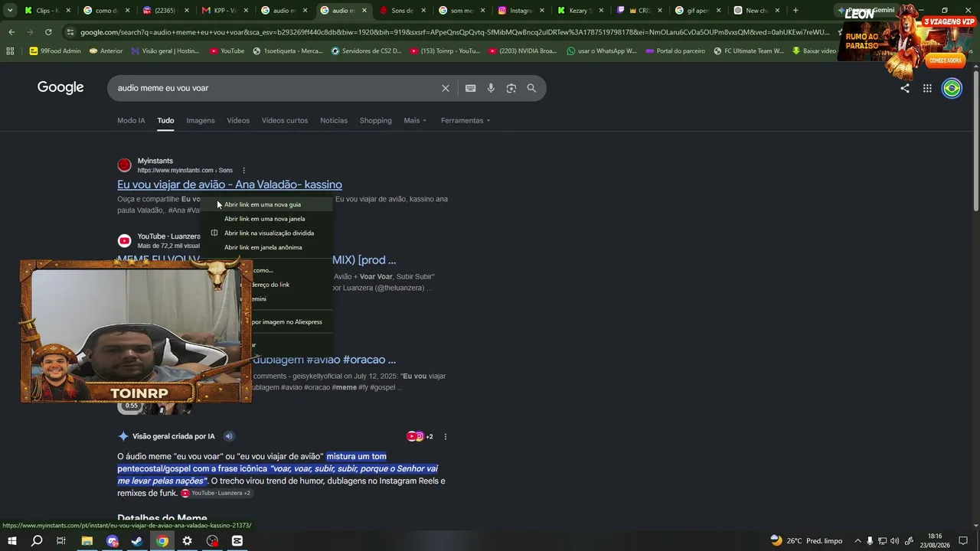The image size is (980, 551).
Task: Switch to the Modo IA tab
Action: pyautogui.click(x=131, y=120)
